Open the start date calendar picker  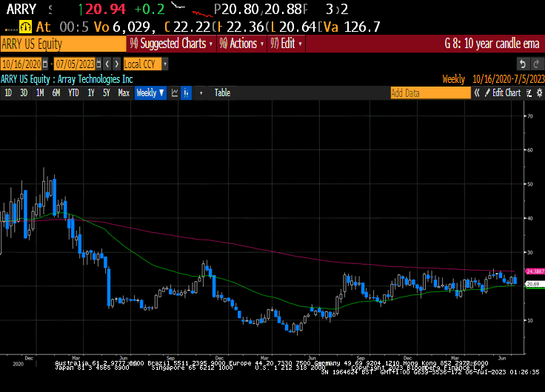45,64
